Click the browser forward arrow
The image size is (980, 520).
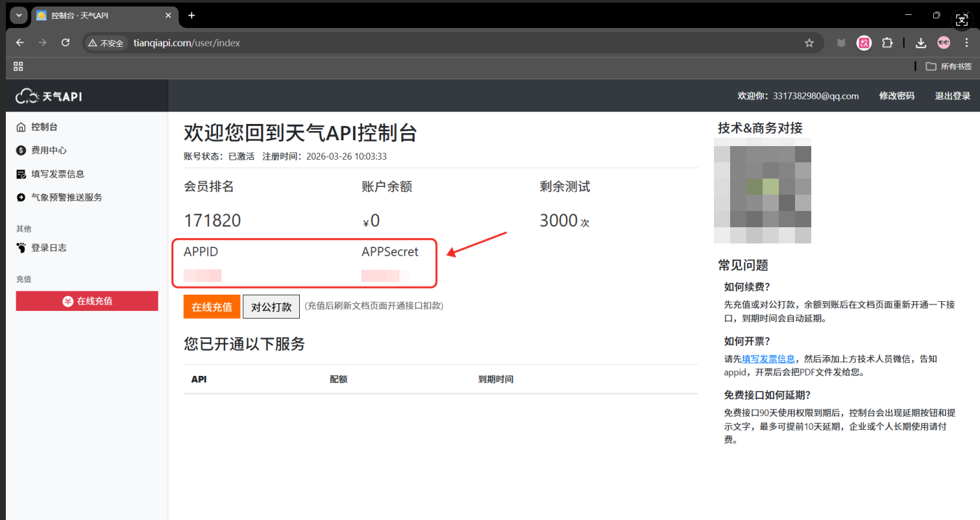coord(43,43)
